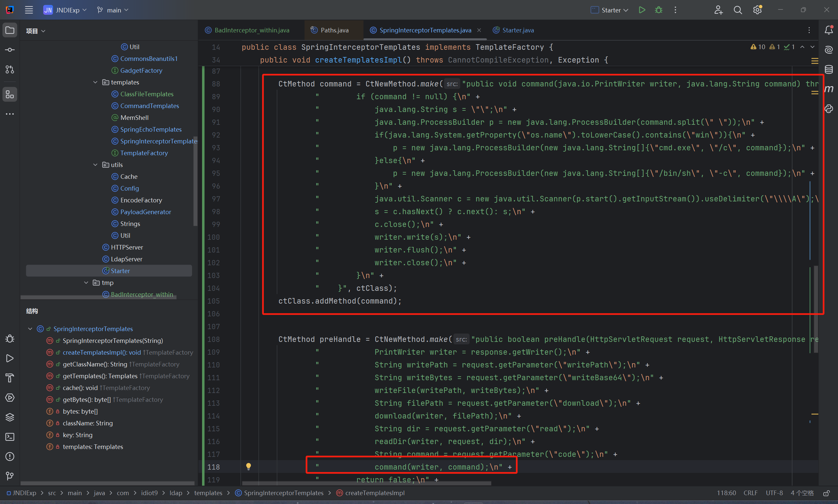Click line separator CRLF in status bar

(x=750, y=493)
